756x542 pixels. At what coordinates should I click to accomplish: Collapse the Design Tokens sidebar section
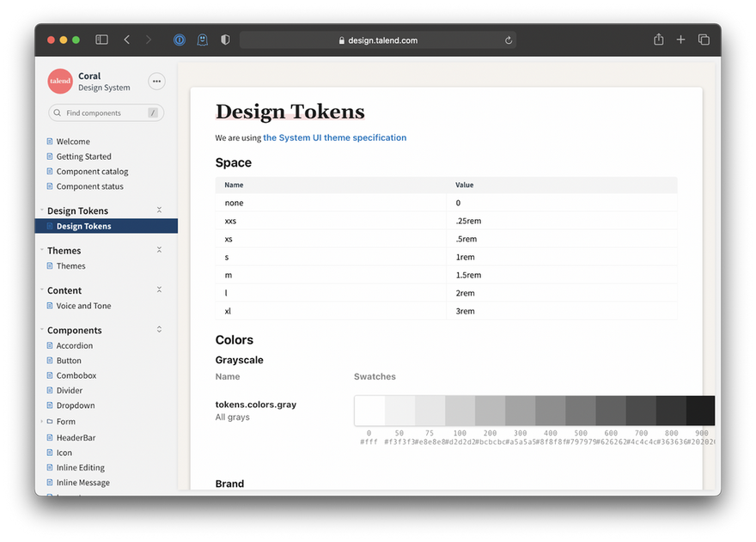159,210
